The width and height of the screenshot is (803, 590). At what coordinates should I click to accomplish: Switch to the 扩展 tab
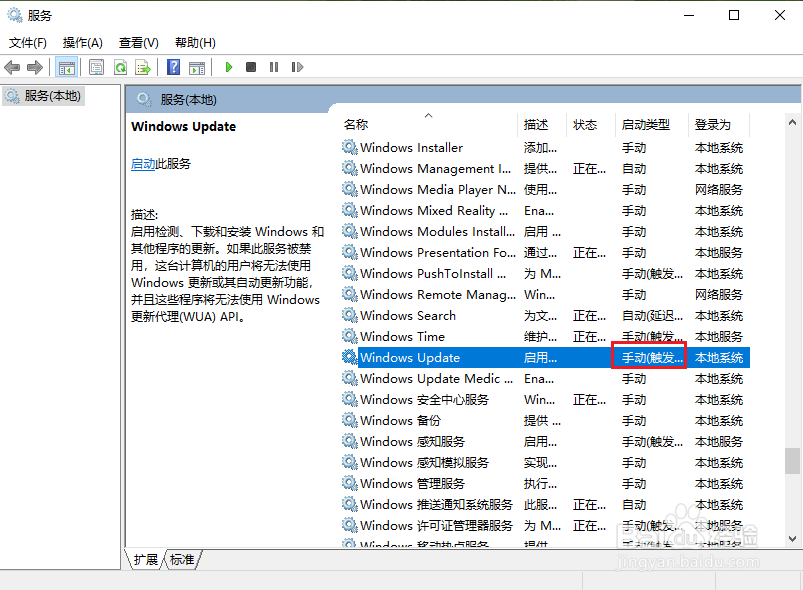(x=146, y=559)
